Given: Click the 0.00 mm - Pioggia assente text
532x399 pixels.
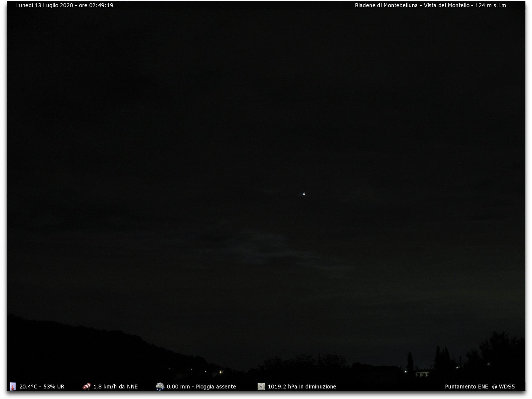Looking at the screenshot, I should (x=201, y=387).
